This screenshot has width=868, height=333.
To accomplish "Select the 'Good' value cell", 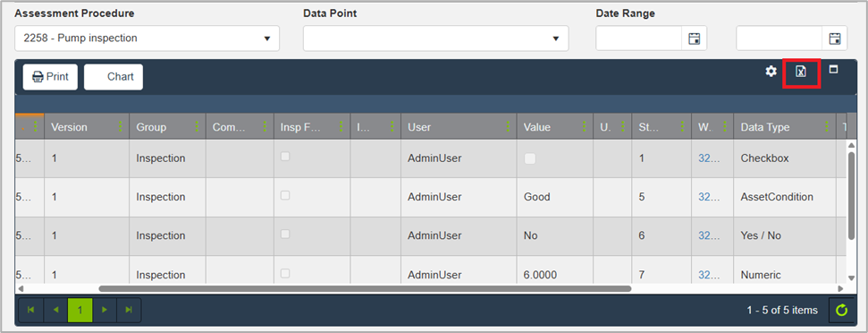I will (x=554, y=197).
